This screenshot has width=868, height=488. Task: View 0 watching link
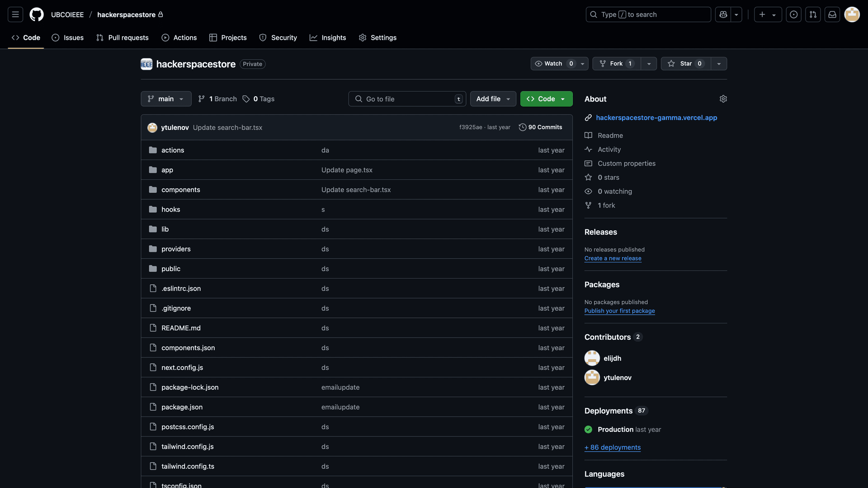pos(609,192)
